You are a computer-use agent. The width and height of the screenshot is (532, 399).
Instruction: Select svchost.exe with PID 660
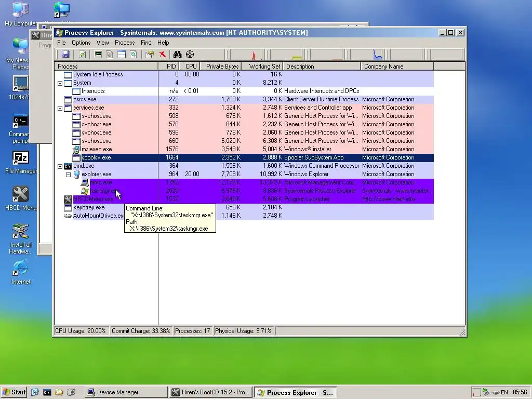pos(244,141)
